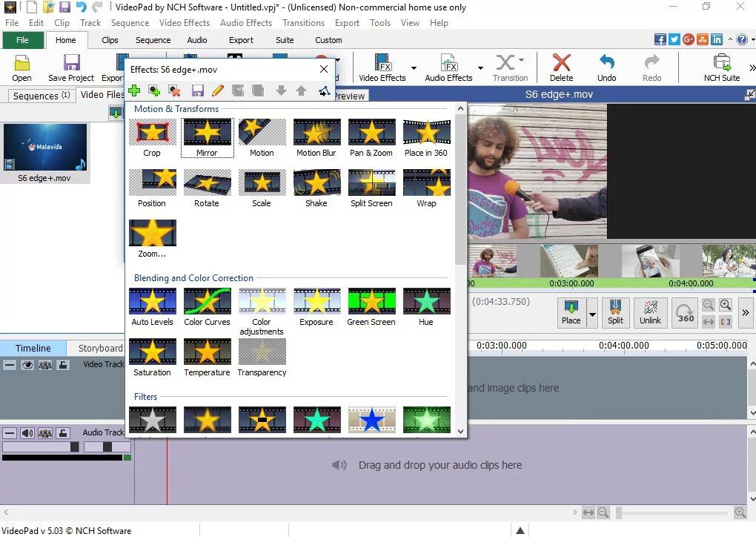Move effect up with arrow icon
756x537 pixels.
(302, 90)
